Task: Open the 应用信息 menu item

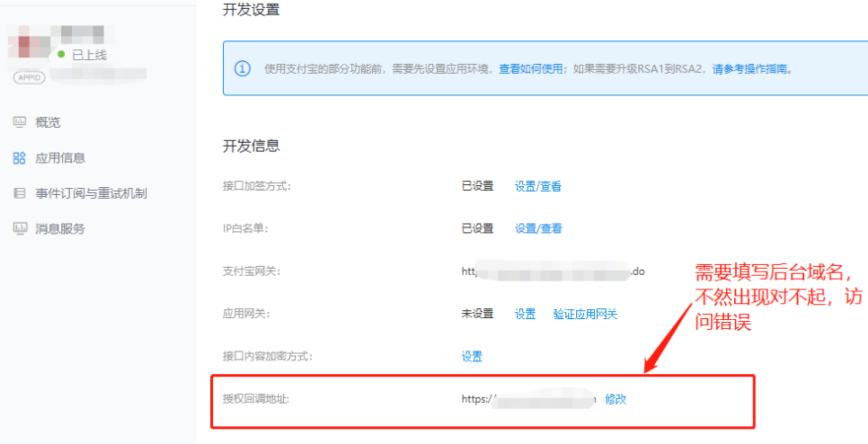Action: coord(60,158)
